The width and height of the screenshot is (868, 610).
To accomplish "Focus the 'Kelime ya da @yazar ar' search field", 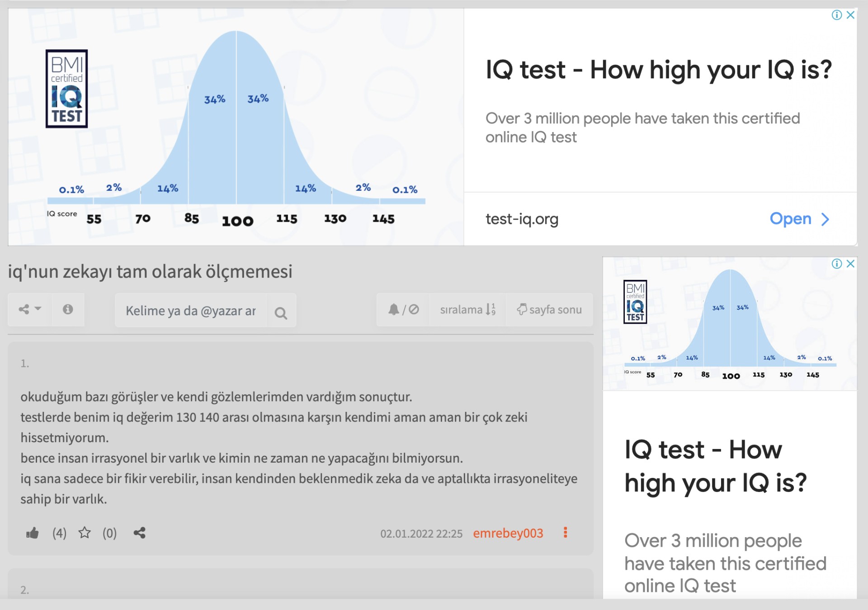I will [x=191, y=311].
